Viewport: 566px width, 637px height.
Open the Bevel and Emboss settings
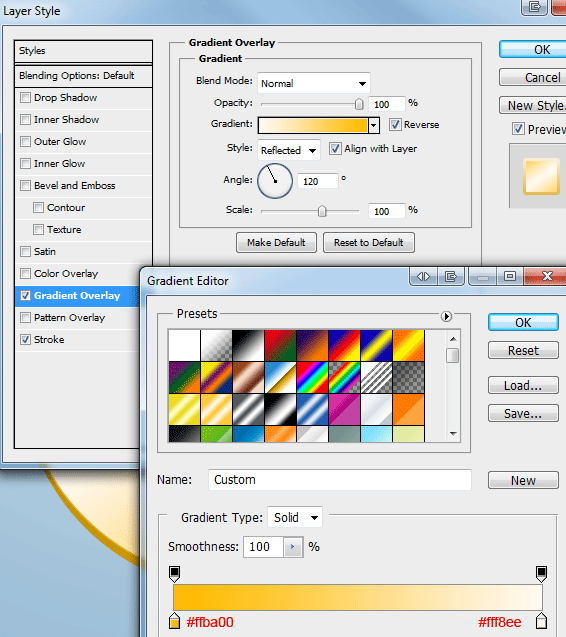(74, 186)
